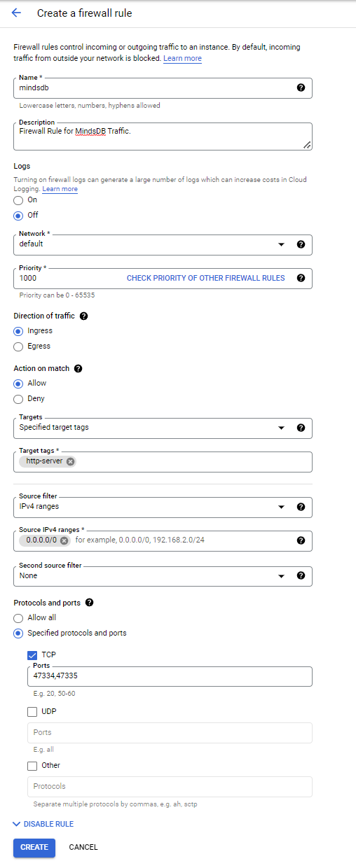Open the Targets dropdown
The height and width of the screenshot is (868, 356).
coord(163,428)
